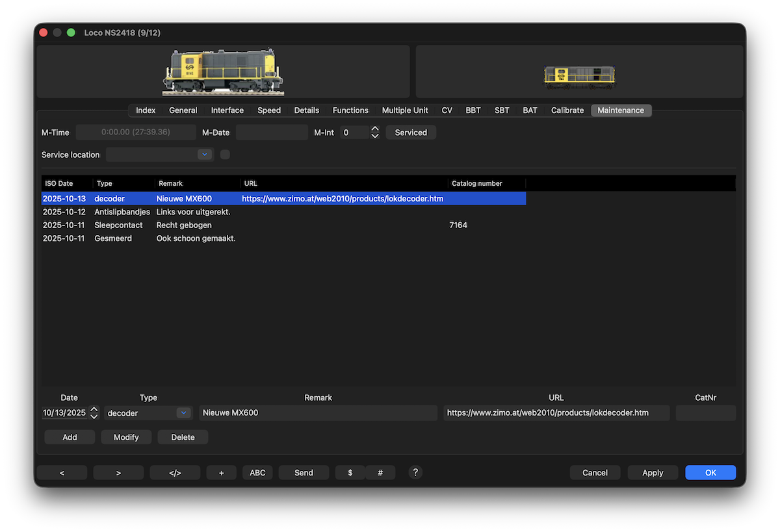Decrease the Date stepper value
The width and height of the screenshot is (780, 532).
pyautogui.click(x=94, y=416)
